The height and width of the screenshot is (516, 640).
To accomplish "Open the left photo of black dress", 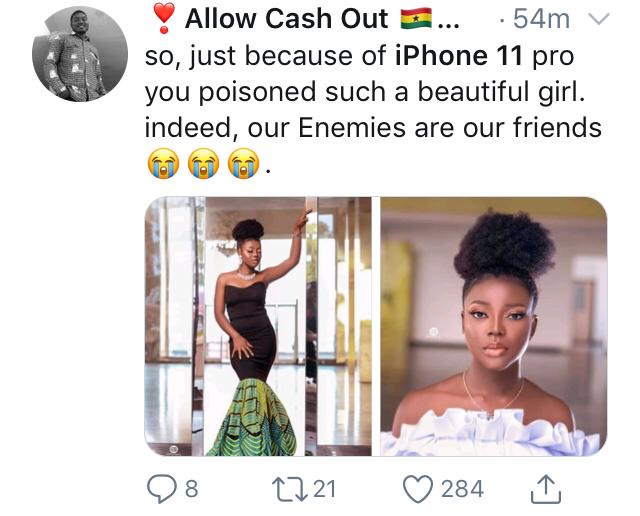I will pos(258,327).
